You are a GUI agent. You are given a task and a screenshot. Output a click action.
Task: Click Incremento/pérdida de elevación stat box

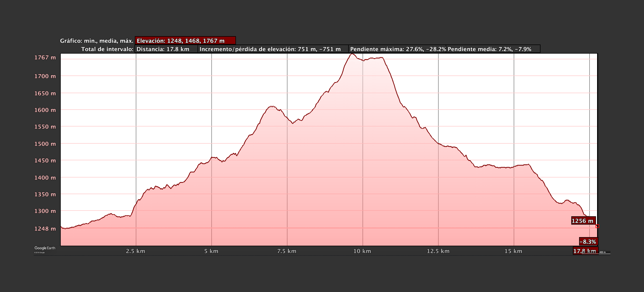273,49
